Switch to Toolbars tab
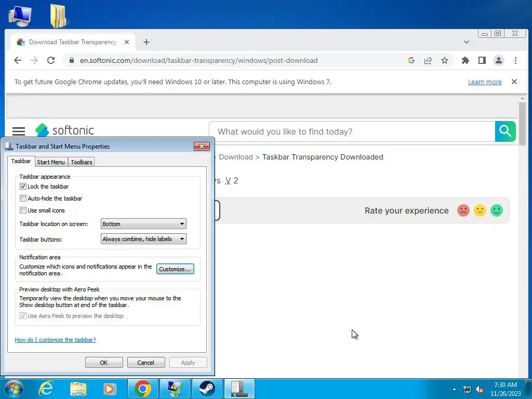 point(82,162)
